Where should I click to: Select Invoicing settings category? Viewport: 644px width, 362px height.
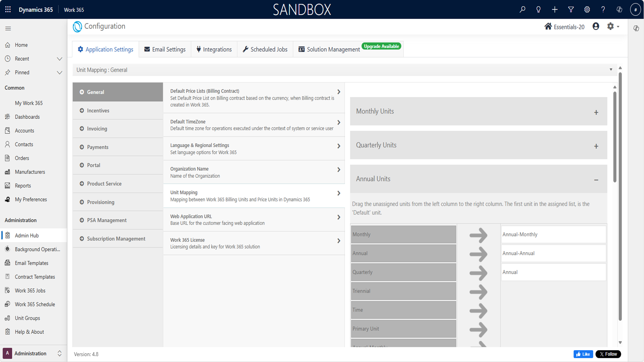click(x=97, y=129)
